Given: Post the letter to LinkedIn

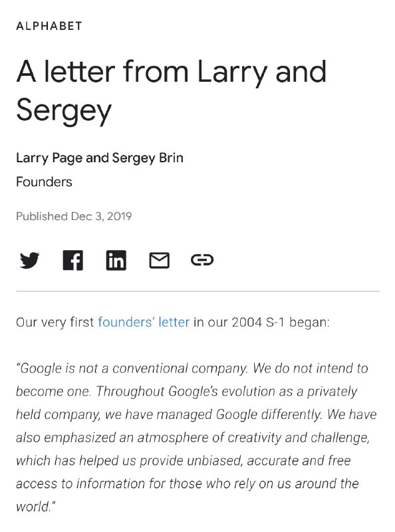Looking at the screenshot, I should (x=116, y=260).
